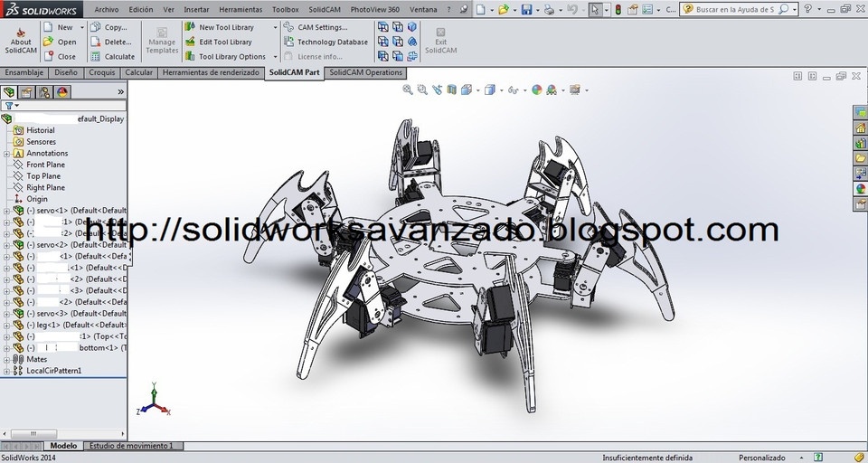Click the blue floppy disk Save icon
The height and width of the screenshot is (463, 868).
tap(526, 9)
